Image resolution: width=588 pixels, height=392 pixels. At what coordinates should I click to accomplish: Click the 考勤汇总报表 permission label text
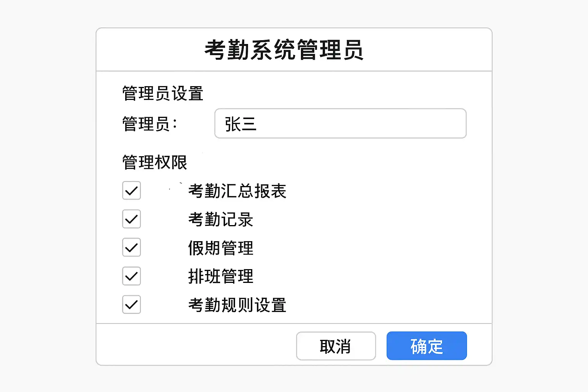pyautogui.click(x=237, y=191)
